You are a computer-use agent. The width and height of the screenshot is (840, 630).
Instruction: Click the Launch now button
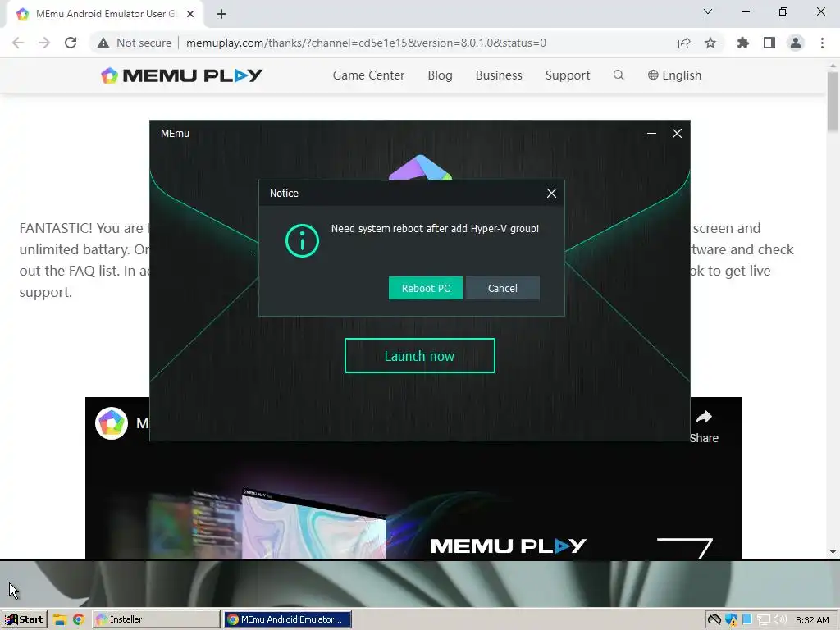(x=419, y=356)
